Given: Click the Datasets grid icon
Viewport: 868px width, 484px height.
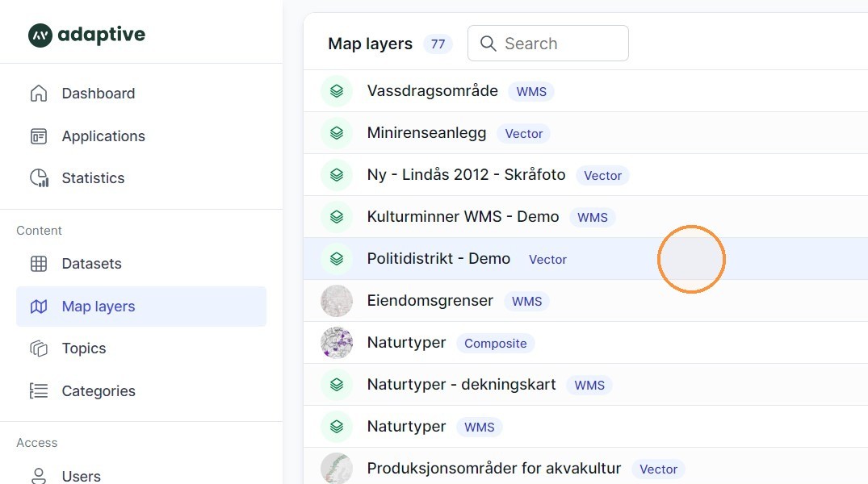Looking at the screenshot, I should (39, 264).
